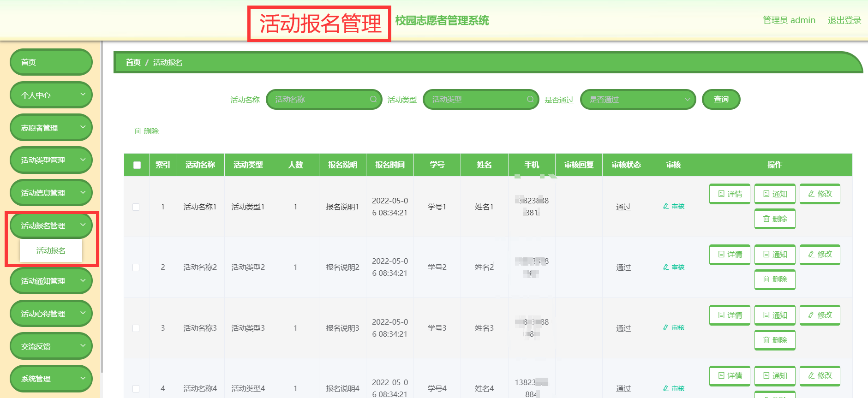Expand 交流反馈 sidebar menu
This screenshot has width=868, height=398.
tap(51, 346)
